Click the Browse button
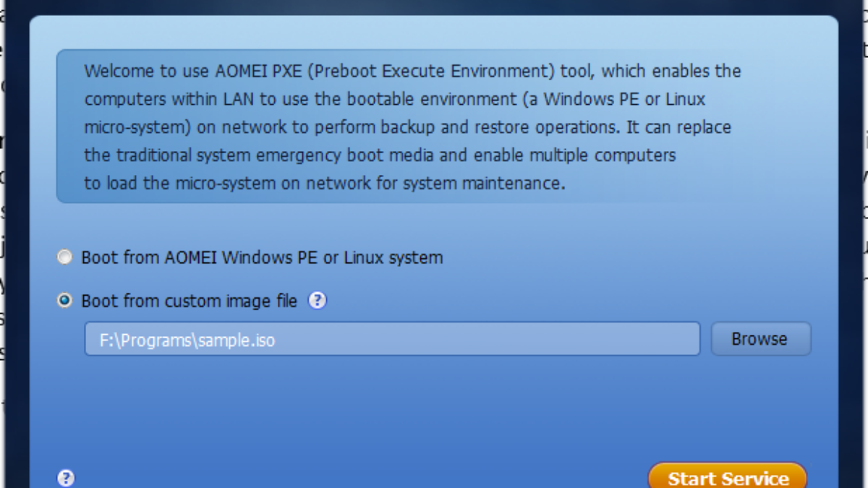This screenshot has width=868, height=488. click(x=760, y=339)
